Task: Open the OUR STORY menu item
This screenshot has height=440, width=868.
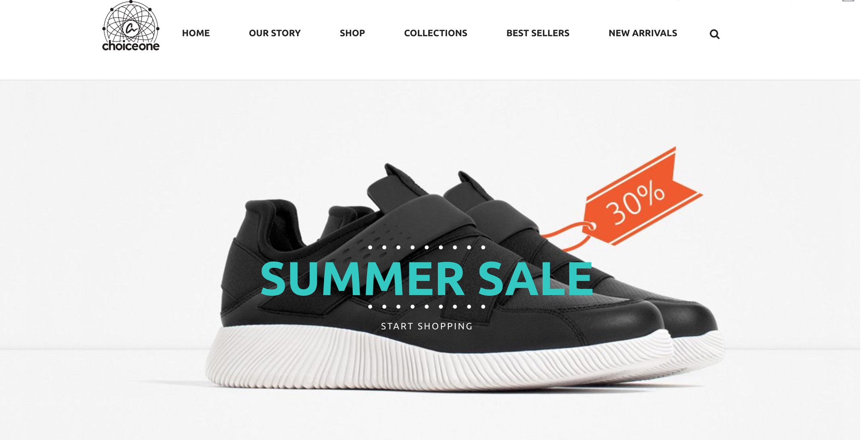Action: click(x=275, y=33)
